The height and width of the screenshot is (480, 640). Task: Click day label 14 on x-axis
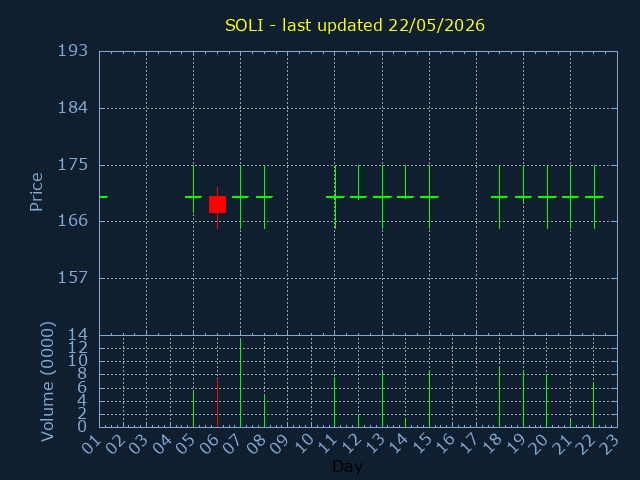(398, 443)
